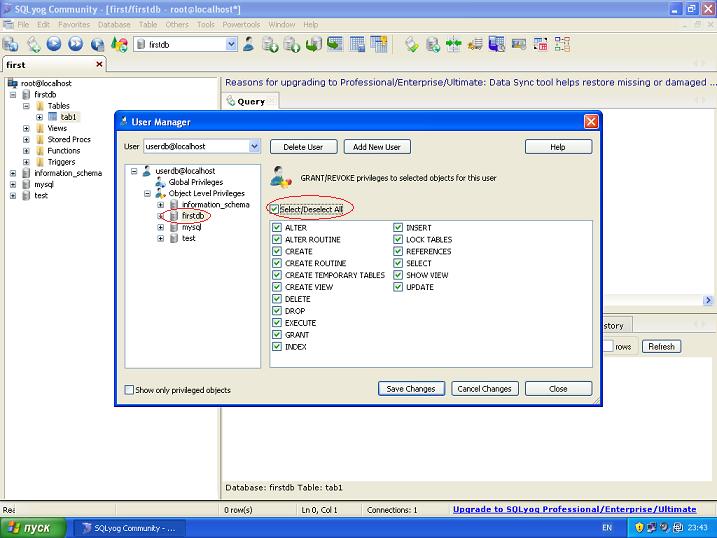Viewport: 717px width, 538px height.
Task: Uncheck the SHOW VIEW privilege
Action: (x=398, y=275)
